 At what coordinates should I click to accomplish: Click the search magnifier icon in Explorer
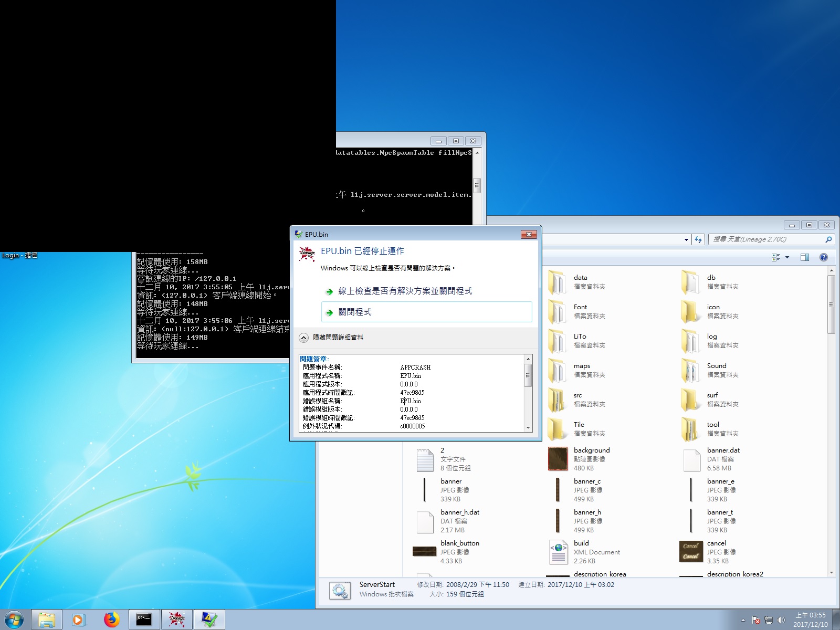click(828, 239)
